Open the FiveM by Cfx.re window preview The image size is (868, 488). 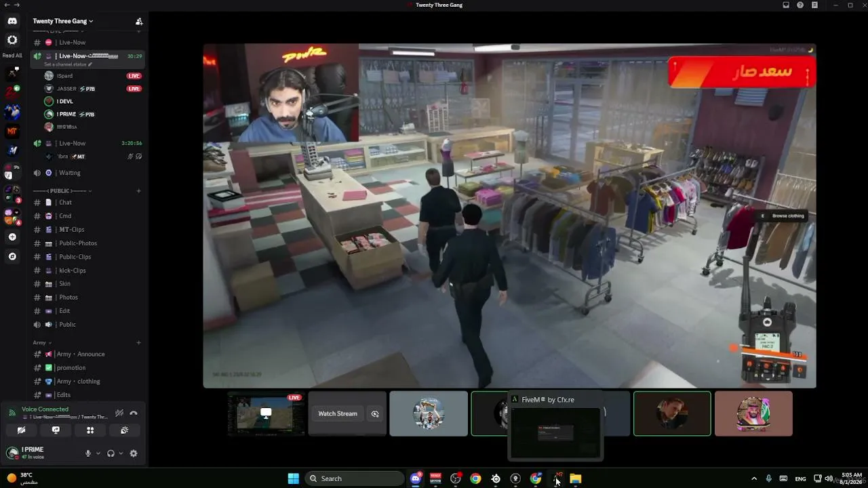pos(555,426)
